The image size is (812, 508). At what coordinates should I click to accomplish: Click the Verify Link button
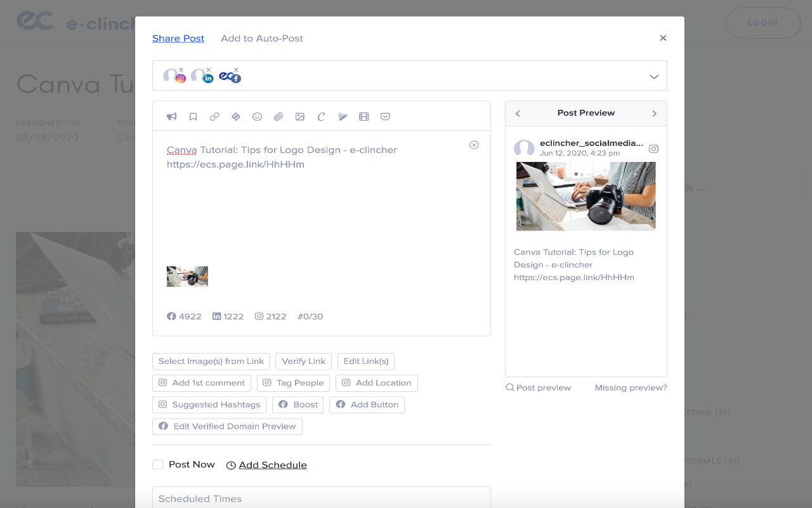pos(303,361)
